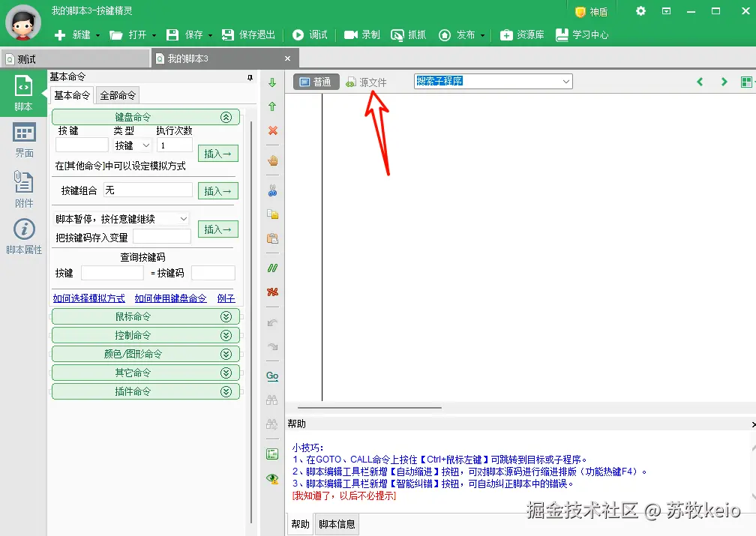This screenshot has width=756, height=536.
Task: Start debugging with the 调试 button
Action: (310, 34)
